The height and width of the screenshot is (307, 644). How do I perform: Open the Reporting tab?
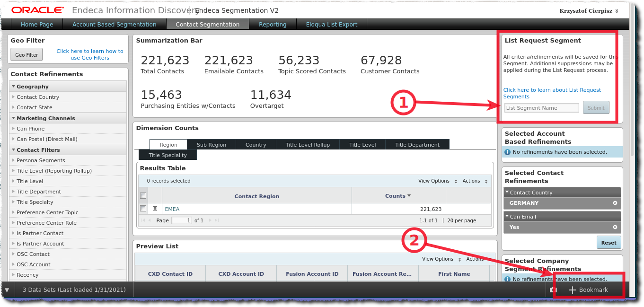(273, 24)
